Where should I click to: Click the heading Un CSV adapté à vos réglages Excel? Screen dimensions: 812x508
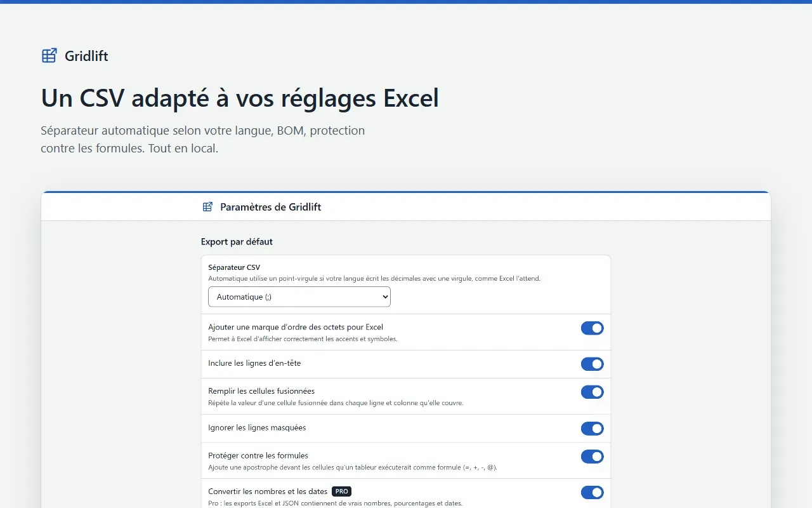pyautogui.click(x=240, y=98)
